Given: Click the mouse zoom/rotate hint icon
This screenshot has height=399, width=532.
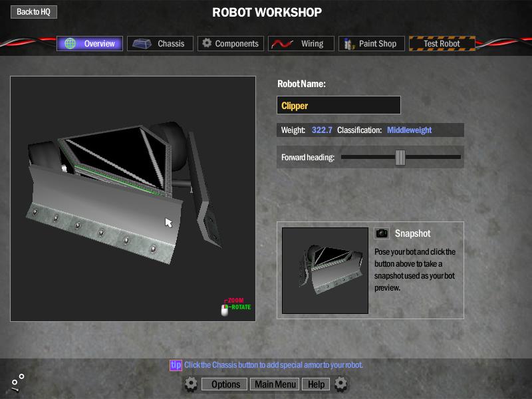Looking at the screenshot, I should (x=225, y=310).
